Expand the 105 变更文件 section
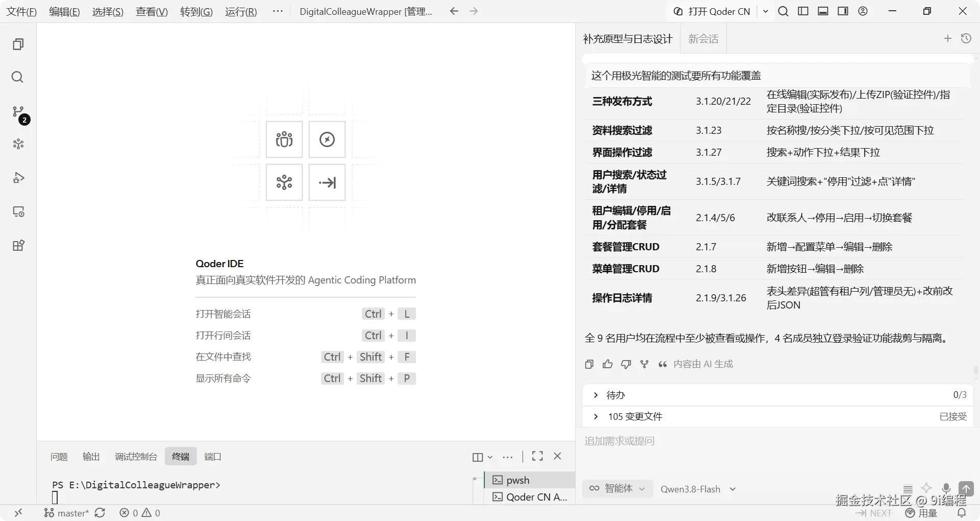 (x=778, y=417)
